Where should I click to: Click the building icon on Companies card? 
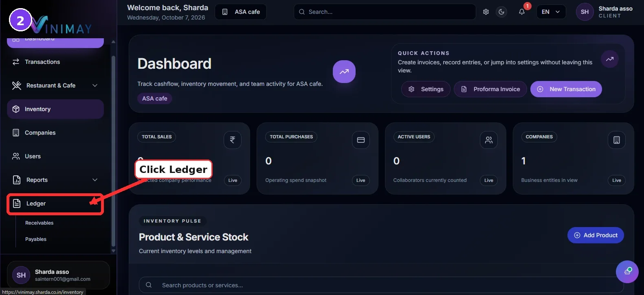coord(617,140)
